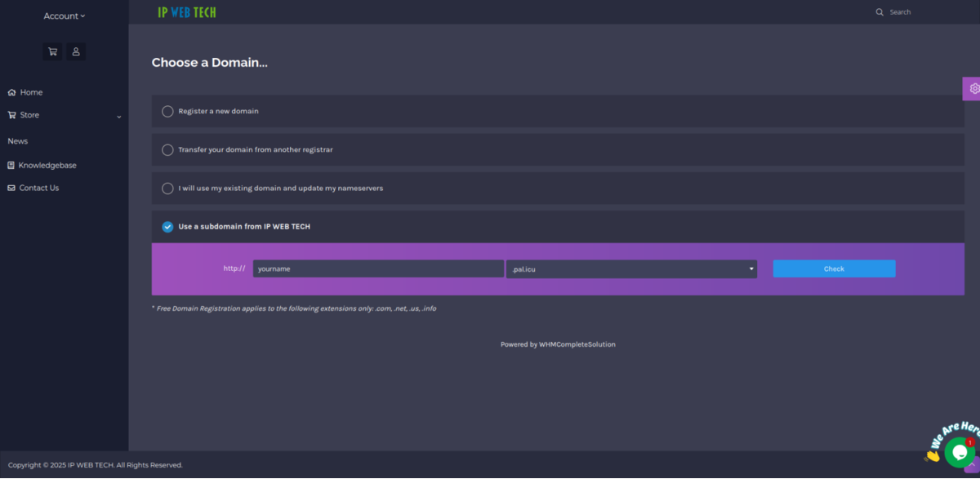Select Transfer your domain radio button
Image resolution: width=980 pixels, height=479 pixels.
pyautogui.click(x=167, y=150)
